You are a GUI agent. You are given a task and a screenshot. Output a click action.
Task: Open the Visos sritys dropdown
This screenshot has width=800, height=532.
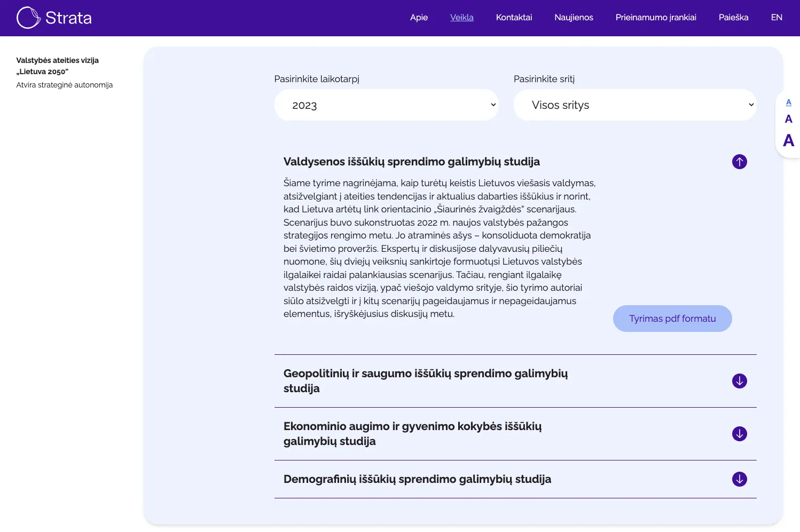[x=635, y=105]
